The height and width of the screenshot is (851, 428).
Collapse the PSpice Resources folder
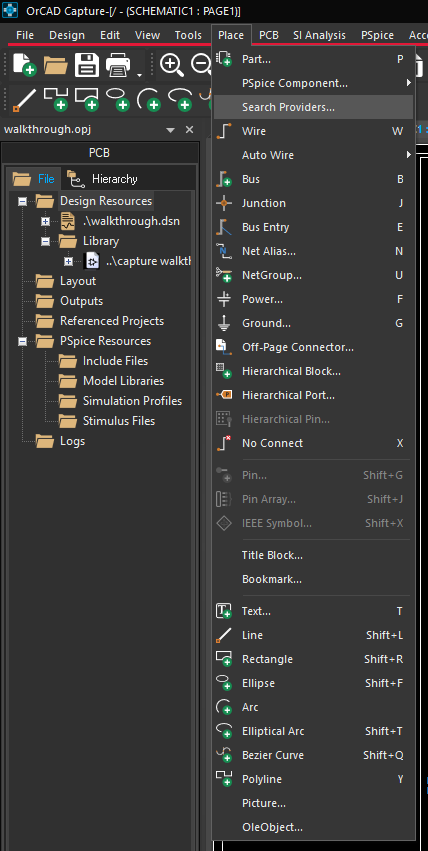pyautogui.click(x=22, y=341)
